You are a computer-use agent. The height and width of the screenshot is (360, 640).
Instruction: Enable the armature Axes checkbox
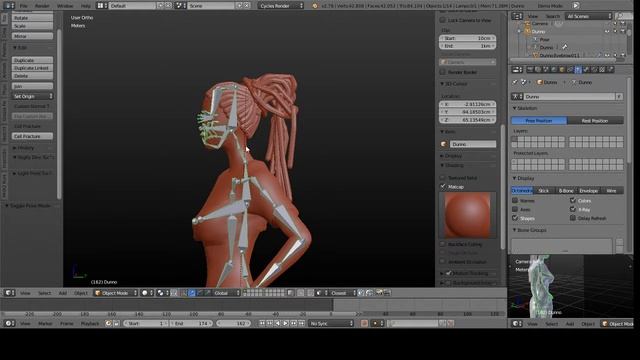coord(515,209)
